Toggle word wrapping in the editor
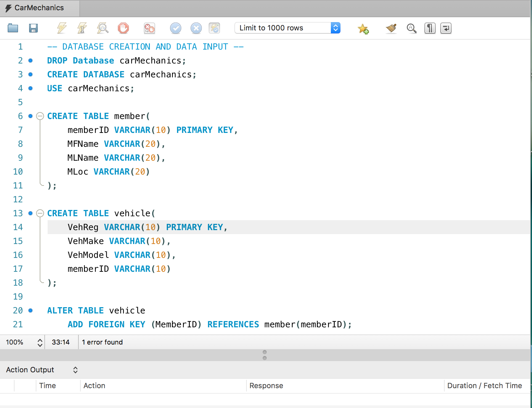This screenshot has width=532, height=408. [446, 28]
